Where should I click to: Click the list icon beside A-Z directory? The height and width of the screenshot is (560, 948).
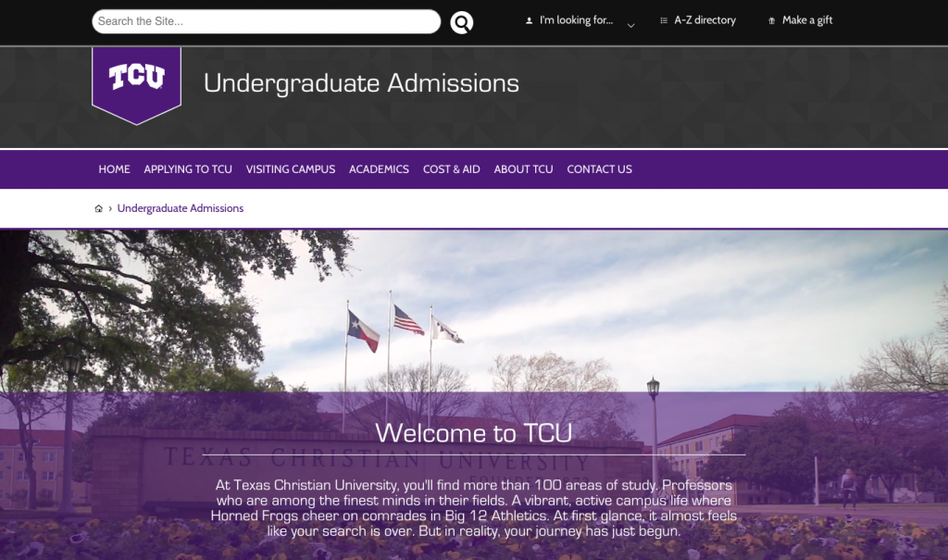(664, 20)
